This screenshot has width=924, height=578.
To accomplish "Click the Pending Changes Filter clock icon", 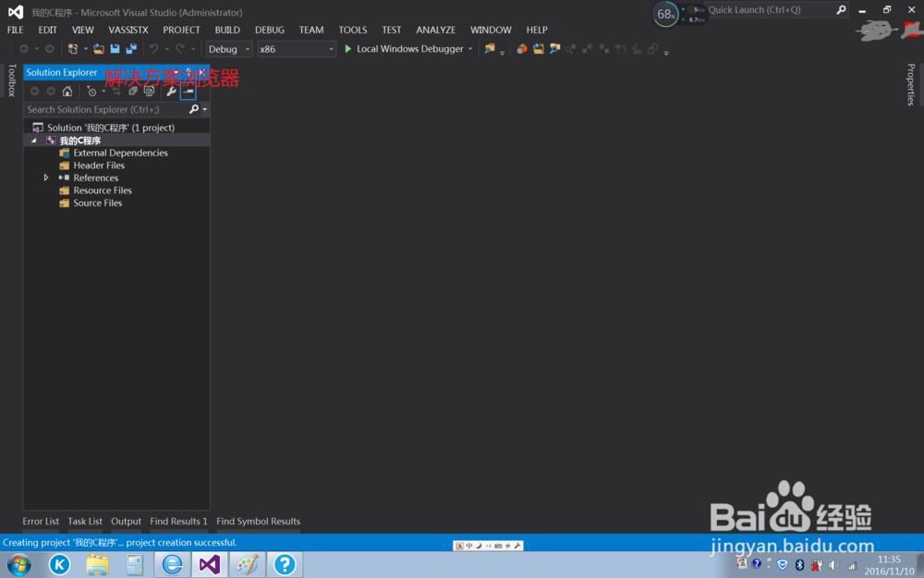I will click(91, 92).
